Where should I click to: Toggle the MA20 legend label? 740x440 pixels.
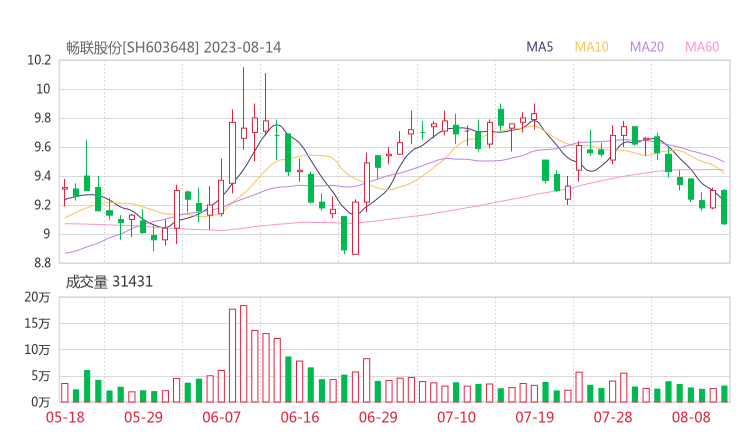pos(647,47)
